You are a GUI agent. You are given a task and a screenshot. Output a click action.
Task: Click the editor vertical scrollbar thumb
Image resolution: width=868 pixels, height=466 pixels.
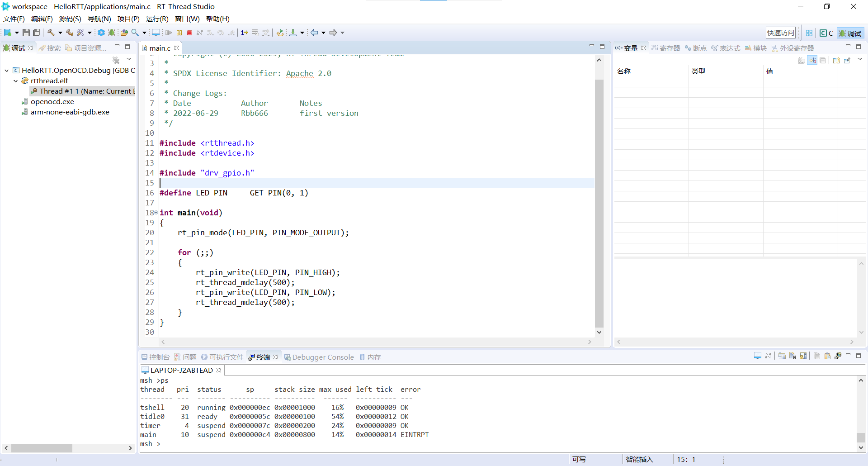pos(599,204)
